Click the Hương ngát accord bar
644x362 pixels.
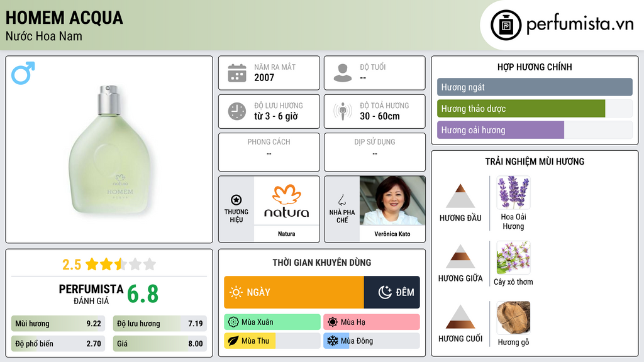point(535,87)
